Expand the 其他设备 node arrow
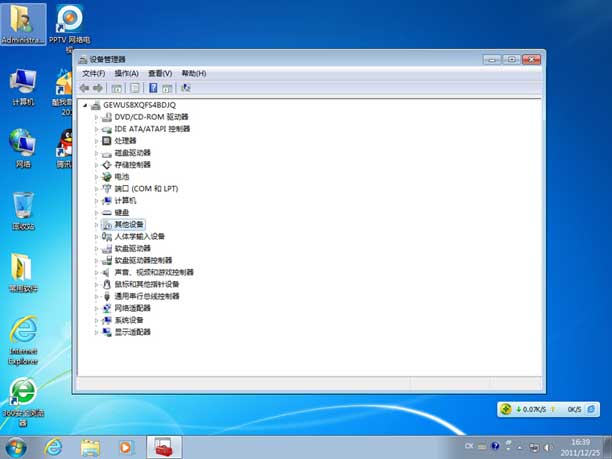Image resolution: width=612 pixels, height=459 pixels. pyautogui.click(x=96, y=225)
